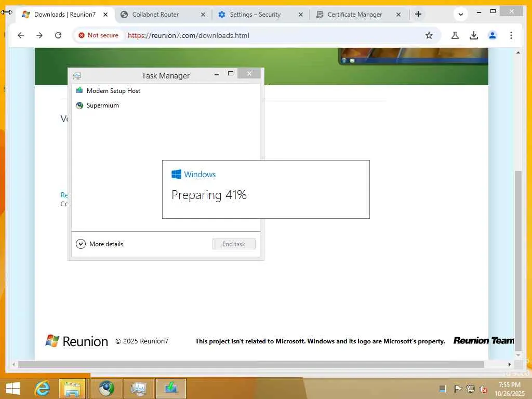
Task: Open File Explorer from the taskbar
Action: tap(72, 389)
